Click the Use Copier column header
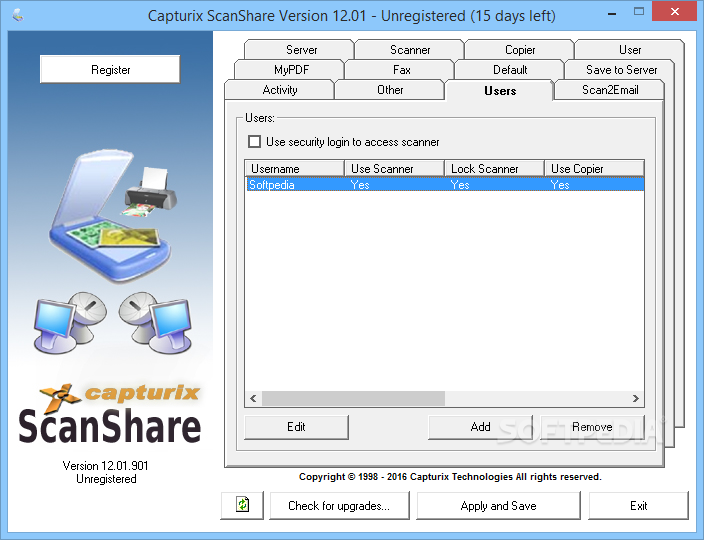The width and height of the screenshot is (704, 540). [594, 168]
